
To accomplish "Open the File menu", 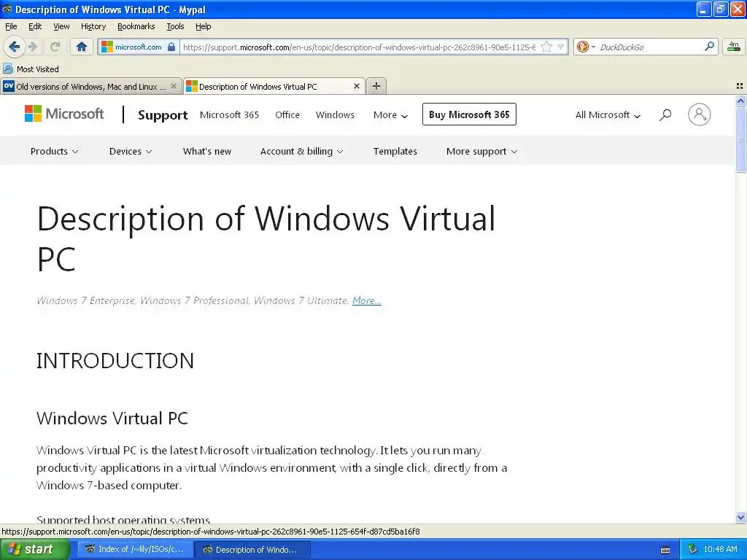I will tap(11, 27).
